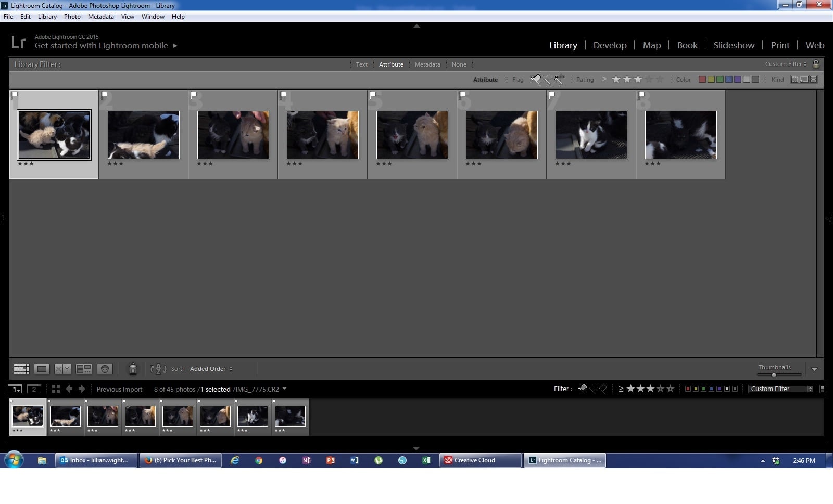
Task: Open the Metadata menu
Action: [x=100, y=17]
